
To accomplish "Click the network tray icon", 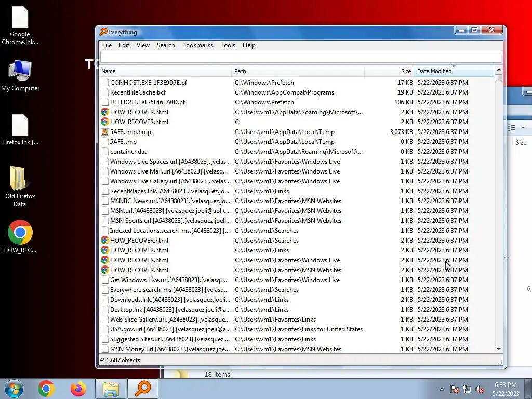I will pyautogui.click(x=467, y=389).
